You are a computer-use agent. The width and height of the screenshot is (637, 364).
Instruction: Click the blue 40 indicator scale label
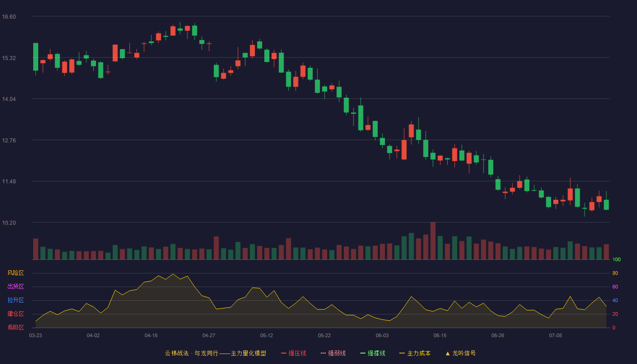[x=615, y=300]
